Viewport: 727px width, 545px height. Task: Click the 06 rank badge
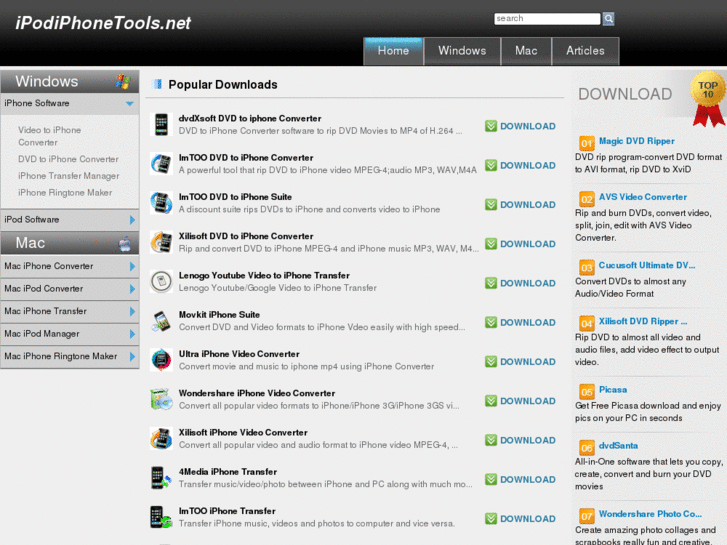(x=587, y=448)
